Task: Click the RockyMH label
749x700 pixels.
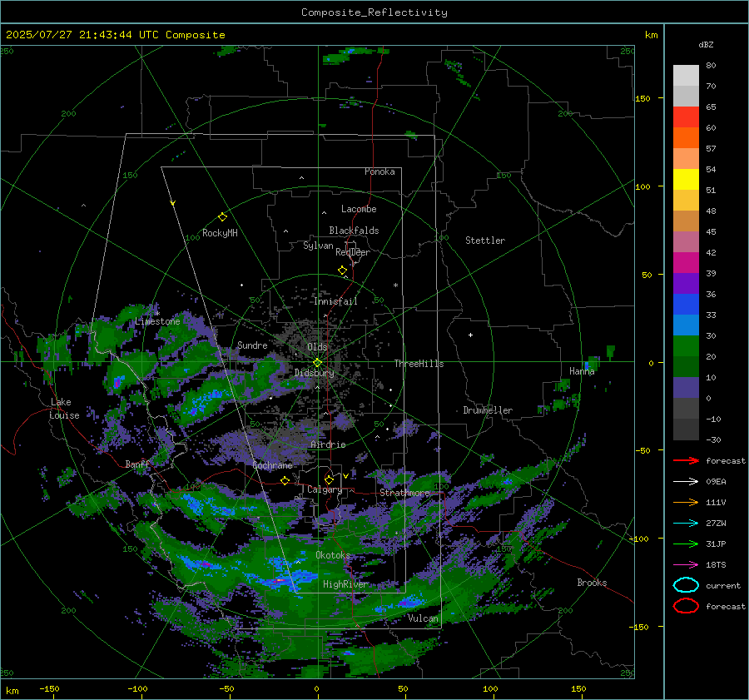Action: 220,233
